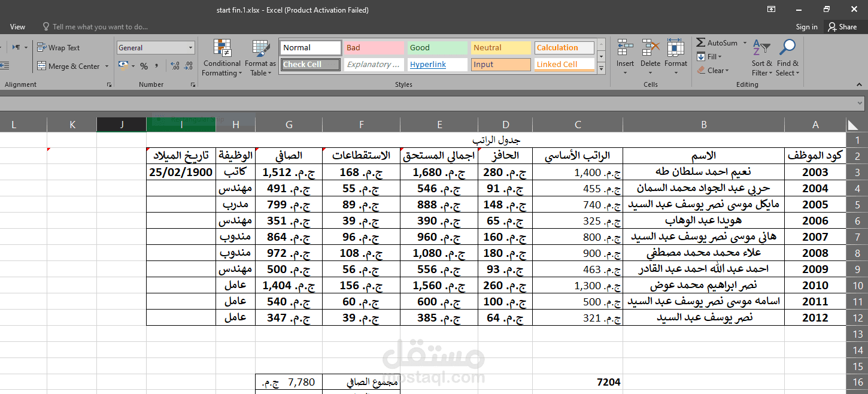The height and width of the screenshot is (394, 868).
Task: Open Alignment settings dialog launcher
Action: pos(110,85)
